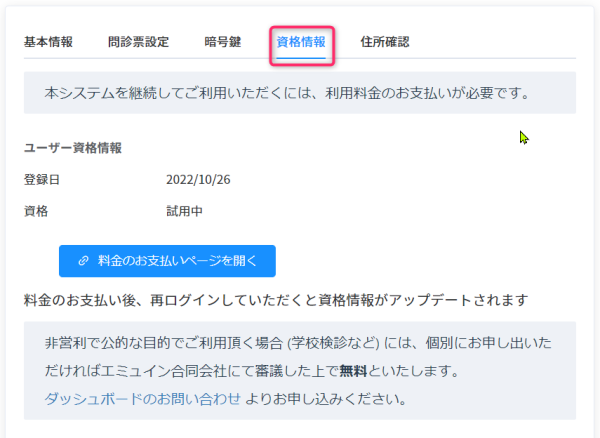This screenshot has width=600, height=438.
Task: Click the payment required notice banner text
Action: 287,93
